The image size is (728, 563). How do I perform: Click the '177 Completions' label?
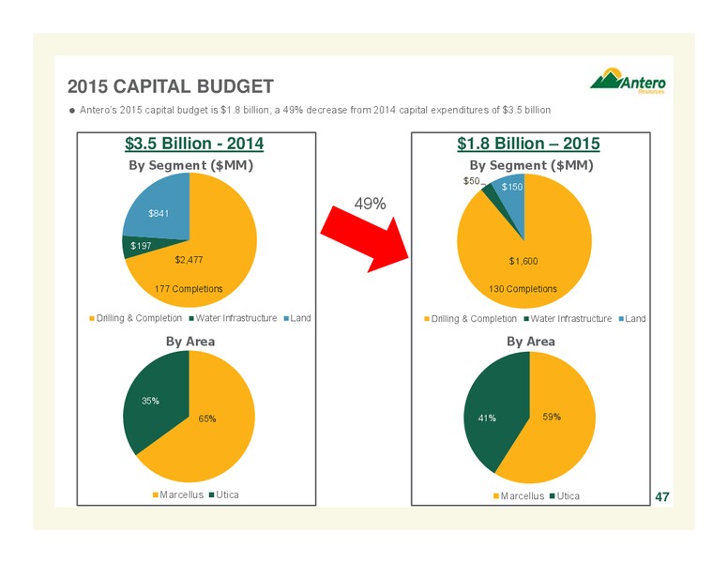[x=189, y=289]
